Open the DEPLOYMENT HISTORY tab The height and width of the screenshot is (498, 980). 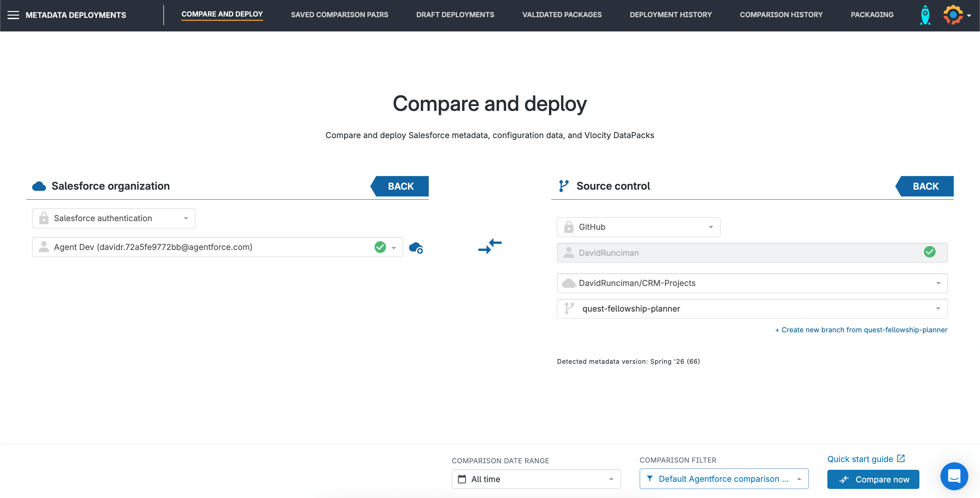tap(671, 15)
